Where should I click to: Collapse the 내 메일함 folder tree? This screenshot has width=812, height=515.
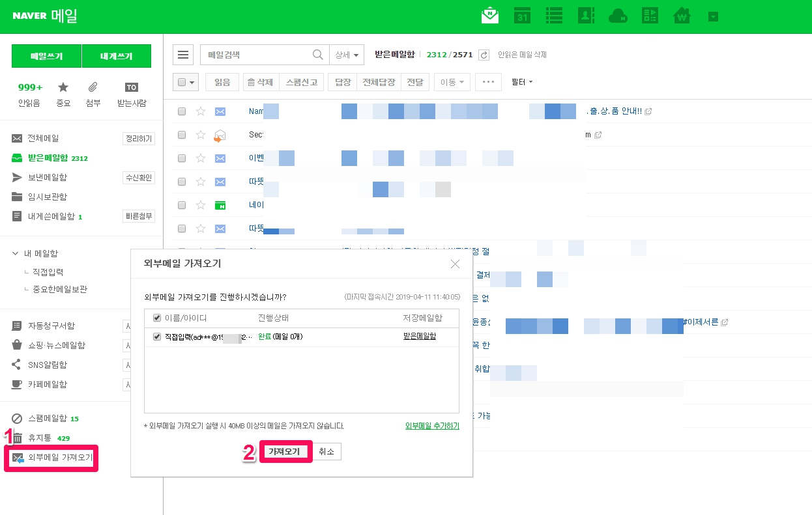(16, 253)
